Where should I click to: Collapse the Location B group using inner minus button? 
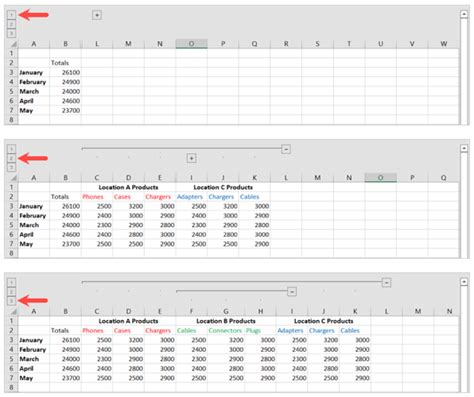tap(292, 292)
